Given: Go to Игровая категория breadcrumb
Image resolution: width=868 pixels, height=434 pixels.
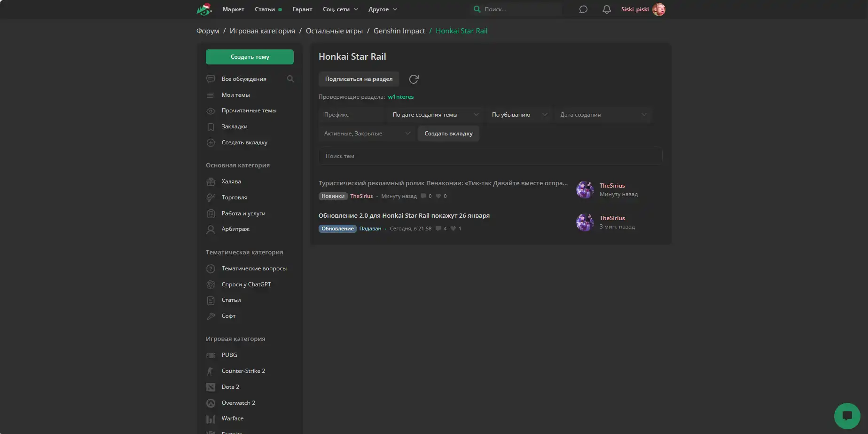Looking at the screenshot, I should coord(262,31).
